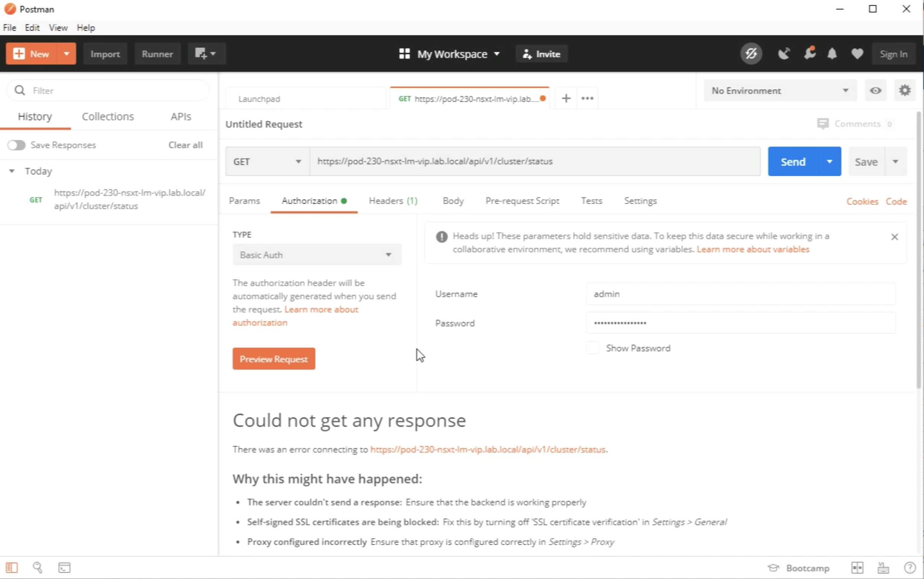
Task: Expand the Basic Auth type dropdown
Action: pos(317,255)
